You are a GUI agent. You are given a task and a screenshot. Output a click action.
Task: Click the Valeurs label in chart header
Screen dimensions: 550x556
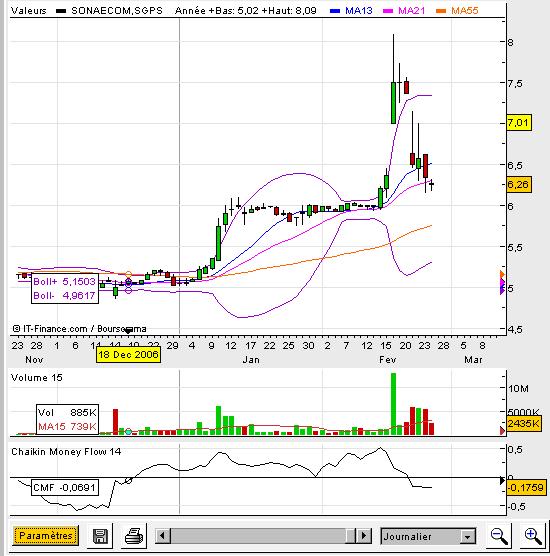click(x=28, y=11)
